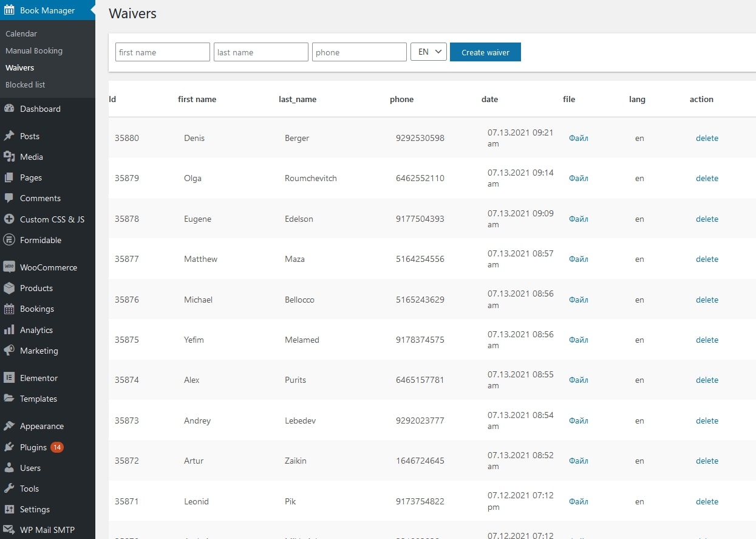Focus the phone input field
756x539 pixels.
[359, 52]
